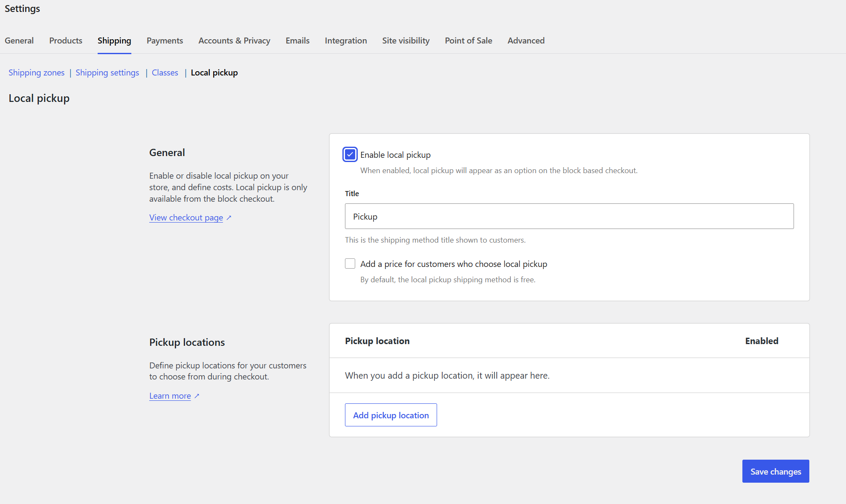
Task: Go to the Advanced tab
Action: 526,41
